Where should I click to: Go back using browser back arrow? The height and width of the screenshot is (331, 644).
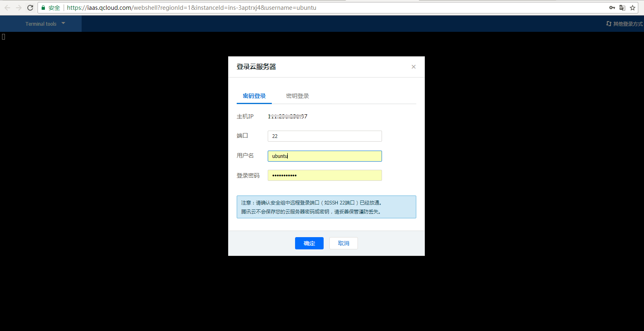[7, 8]
